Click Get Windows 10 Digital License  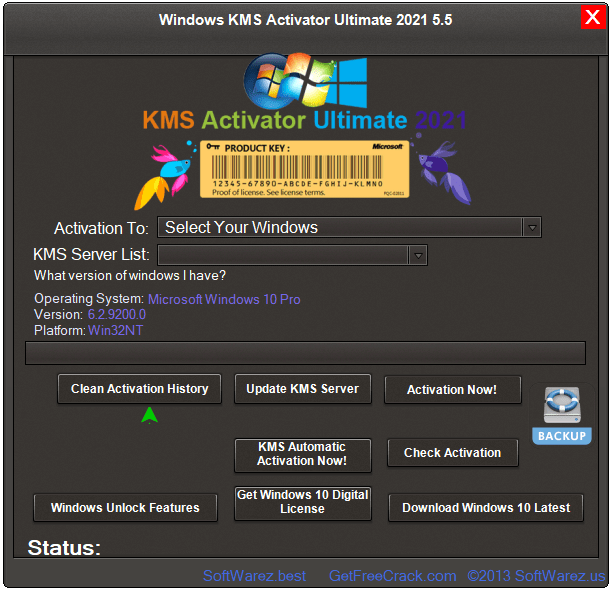point(302,503)
